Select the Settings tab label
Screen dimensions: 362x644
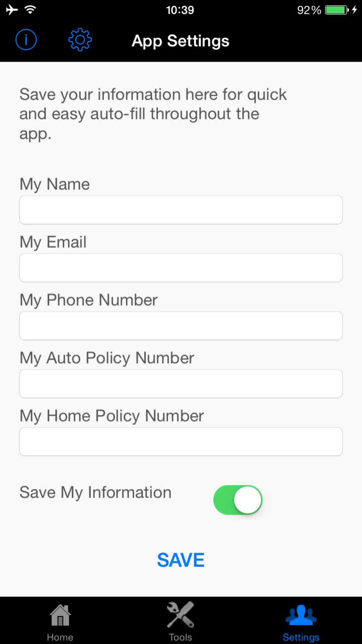tap(301, 637)
